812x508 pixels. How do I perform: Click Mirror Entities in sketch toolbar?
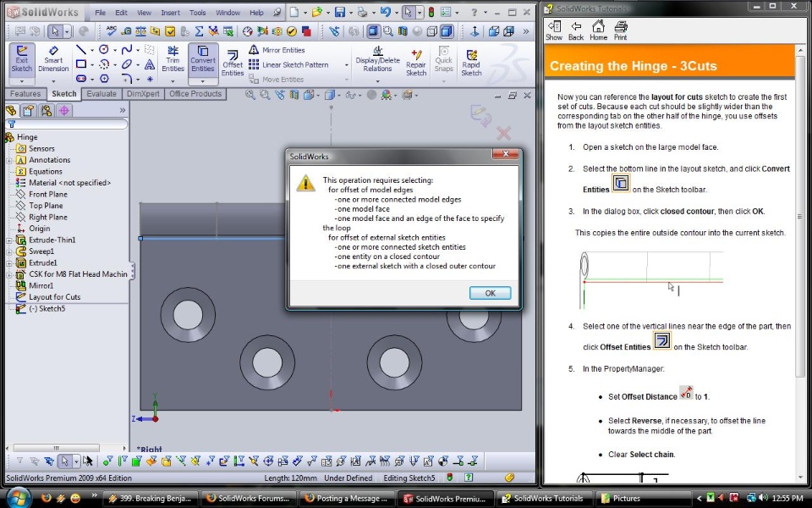(277, 50)
